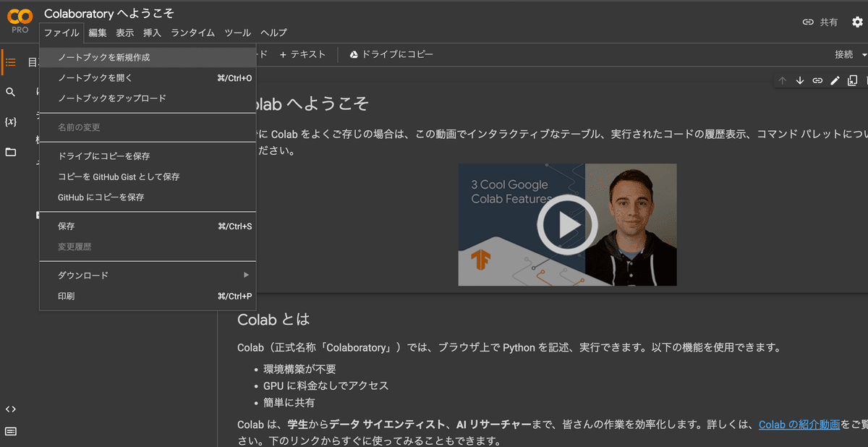Open the ファイル menu

(x=61, y=33)
